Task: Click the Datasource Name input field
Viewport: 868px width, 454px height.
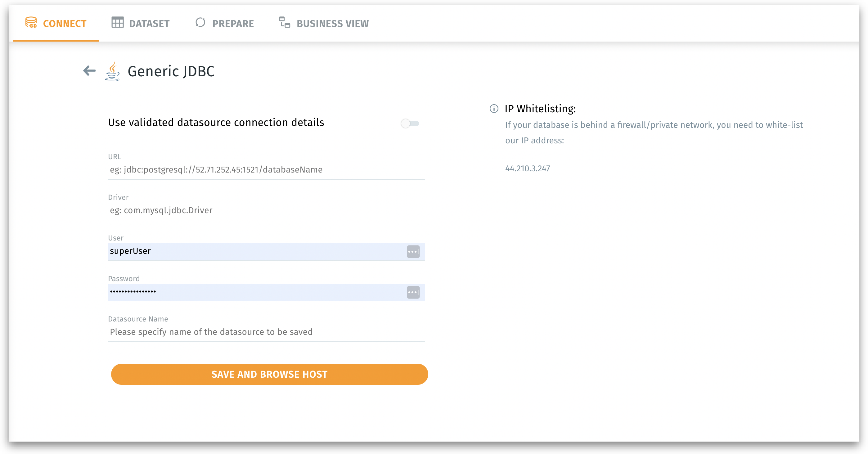Action: point(266,332)
